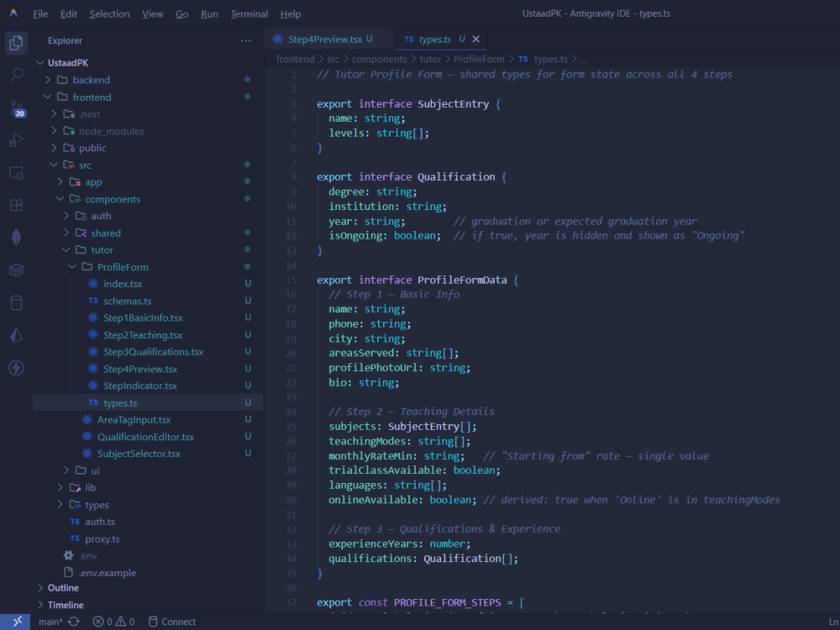Viewport: 840px width, 630px height.
Task: Open SubjectSelector.tsx file
Action: (148, 454)
